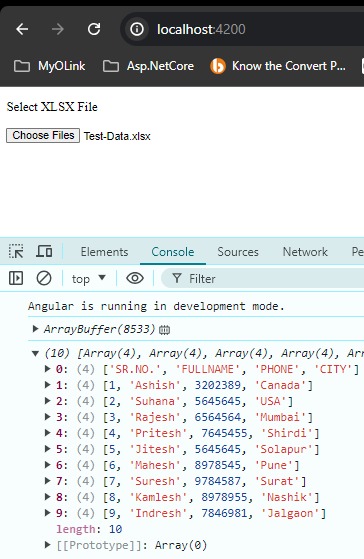The image size is (364, 559).
Task: Open the Asp.NetCore bookmarks folder
Action: 148,66
